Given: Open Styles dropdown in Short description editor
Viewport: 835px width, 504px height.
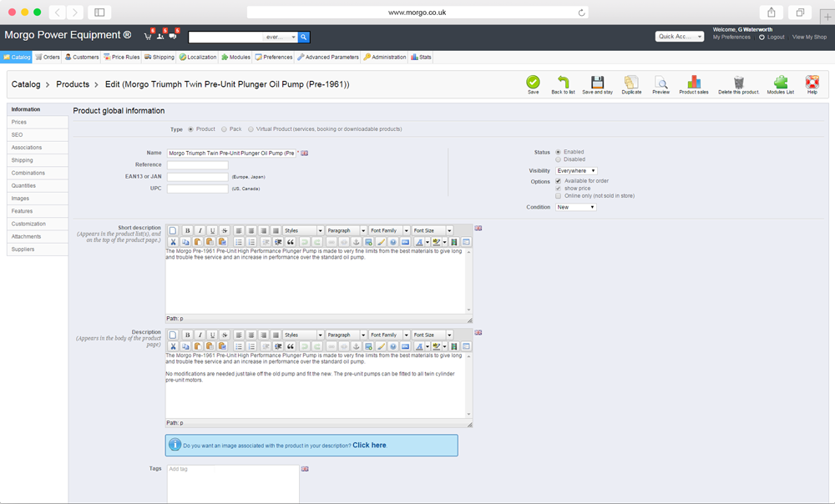Looking at the screenshot, I should tap(303, 230).
